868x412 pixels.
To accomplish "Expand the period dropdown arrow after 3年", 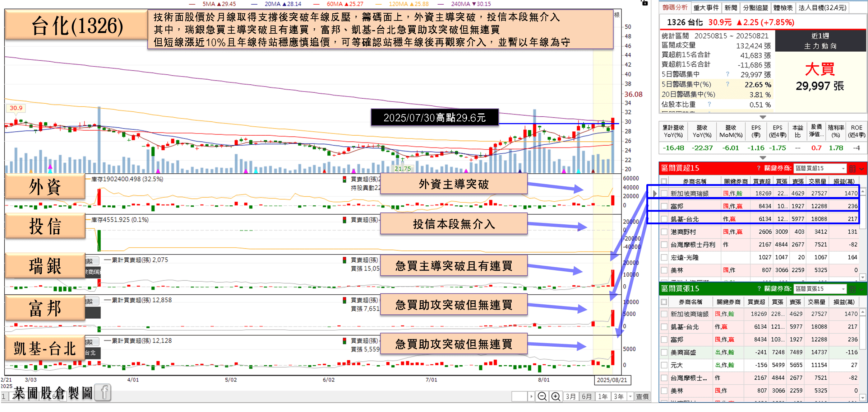I will click(631, 396).
